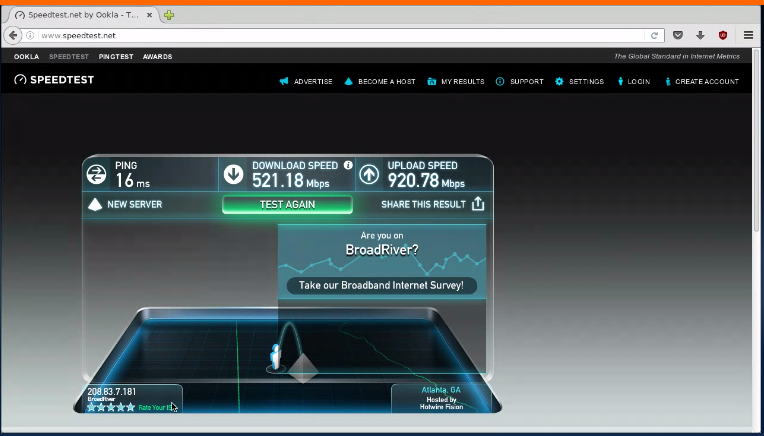Open the OOKLA top nav link
The height and width of the screenshot is (436, 764).
click(26, 57)
